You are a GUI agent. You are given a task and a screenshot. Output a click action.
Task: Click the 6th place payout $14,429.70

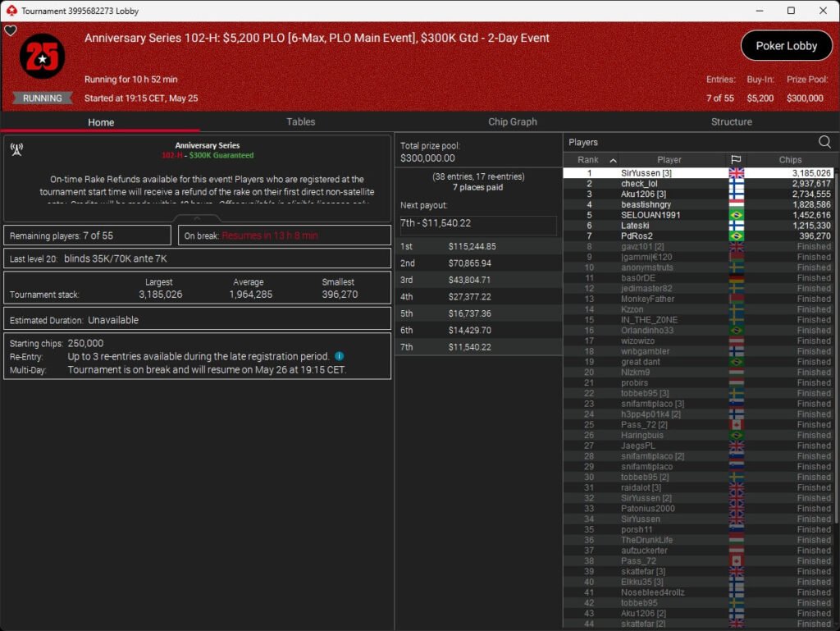[x=469, y=330]
